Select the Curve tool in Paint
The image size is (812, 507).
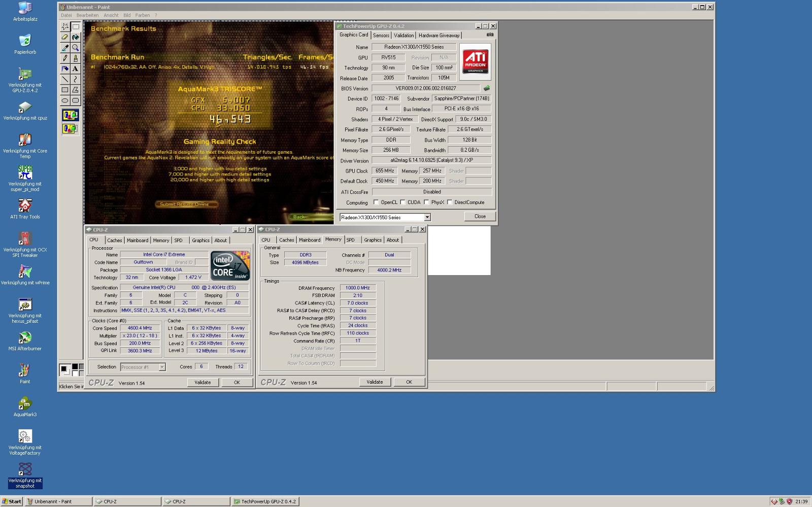(x=76, y=79)
